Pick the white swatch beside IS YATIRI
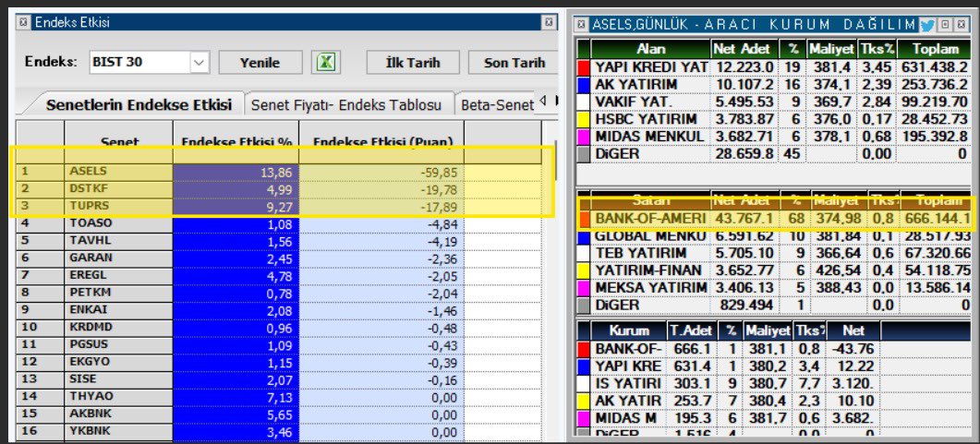The width and height of the screenshot is (980, 444). tap(584, 382)
